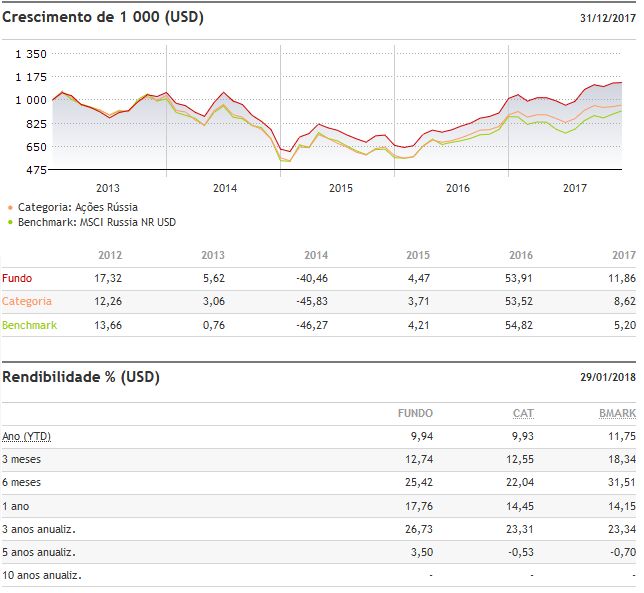The width and height of the screenshot is (644, 593).
Task: Click the FUNDO column header
Action: (x=415, y=413)
